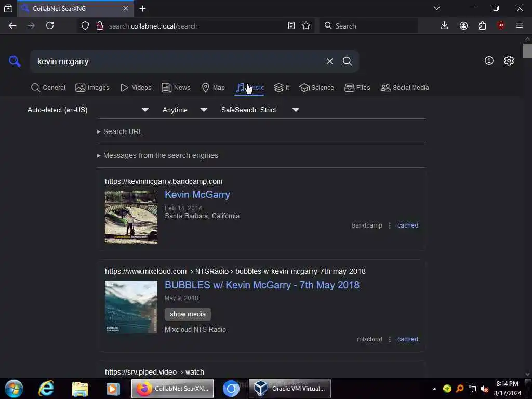Open mixcloud result options dots

[390, 339]
